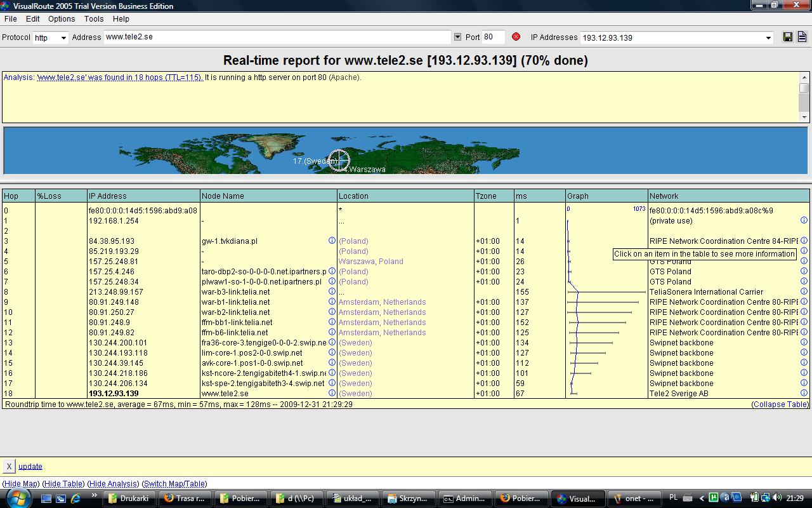Click the Port input field
Image resolution: width=812 pixels, height=508 pixels.
pos(493,37)
